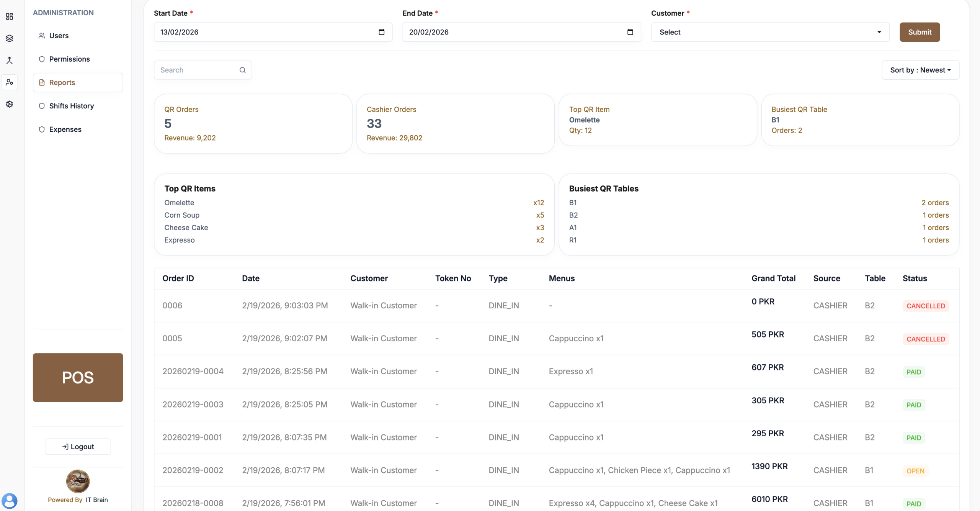This screenshot has width=980, height=511.
Task: Click the stacked layers icon in left rail
Action: click(10, 38)
